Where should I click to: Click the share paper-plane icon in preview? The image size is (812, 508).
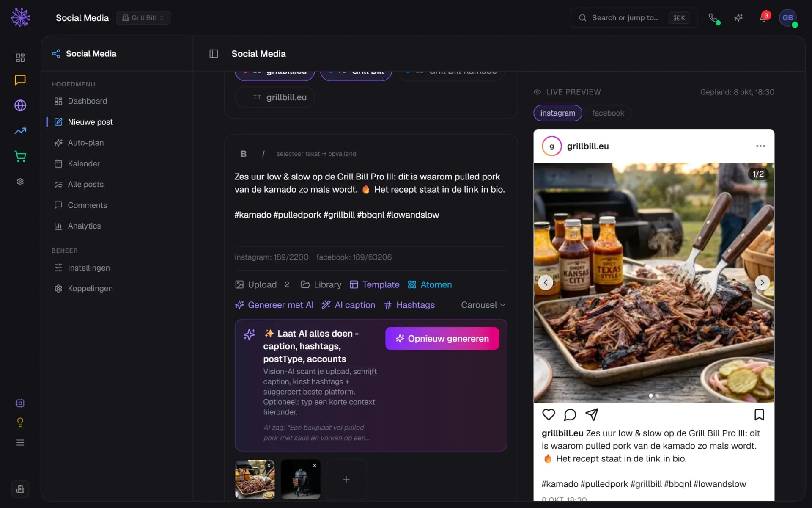click(x=592, y=414)
